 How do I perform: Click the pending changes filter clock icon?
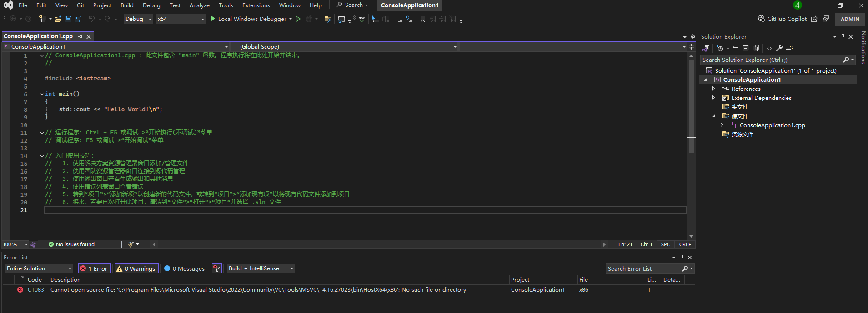pyautogui.click(x=720, y=48)
